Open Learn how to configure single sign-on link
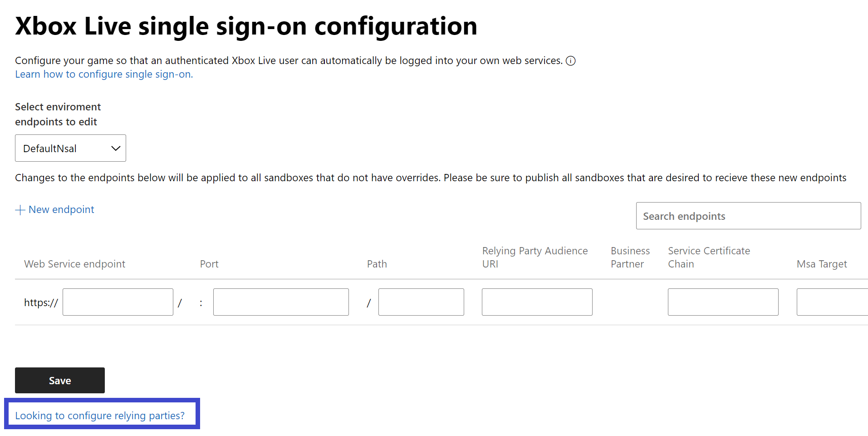This screenshot has height=436, width=868. click(x=104, y=74)
